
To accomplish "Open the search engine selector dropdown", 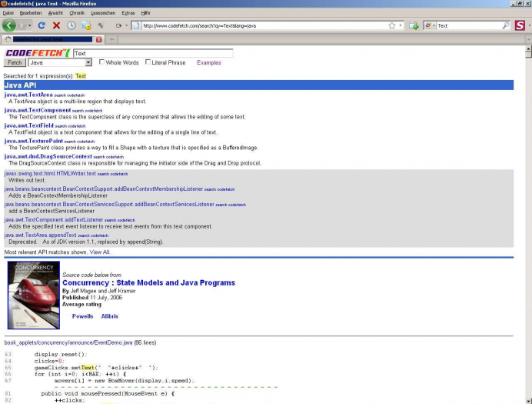I will 431,25.
